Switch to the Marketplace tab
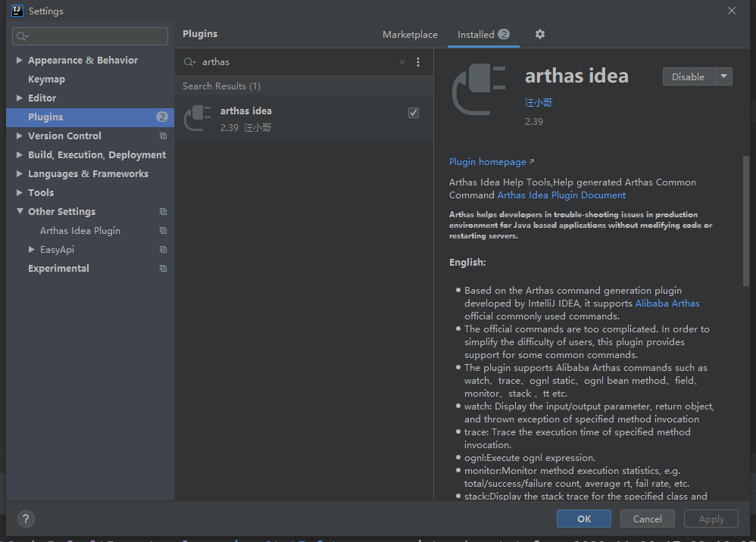Viewport: 756px width, 542px height. coord(410,34)
